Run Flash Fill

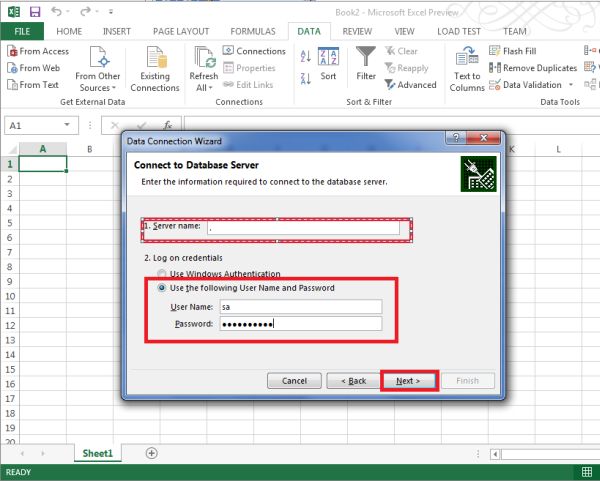(x=513, y=51)
